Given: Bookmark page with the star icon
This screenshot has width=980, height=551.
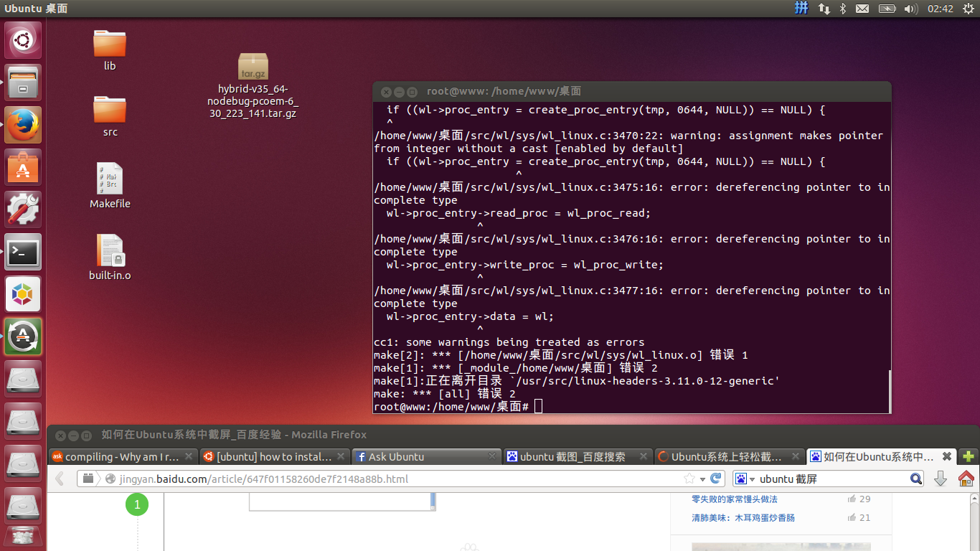Looking at the screenshot, I should pos(689,479).
